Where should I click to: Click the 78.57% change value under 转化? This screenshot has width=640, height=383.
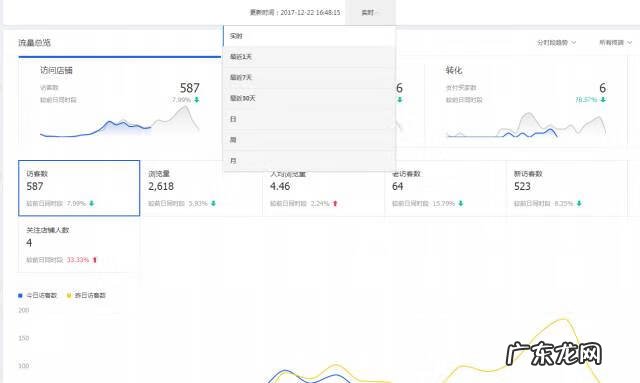pyautogui.click(x=586, y=100)
